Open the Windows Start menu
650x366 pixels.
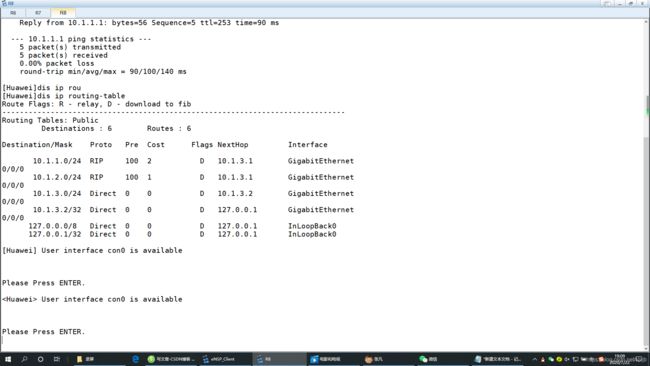8,359
